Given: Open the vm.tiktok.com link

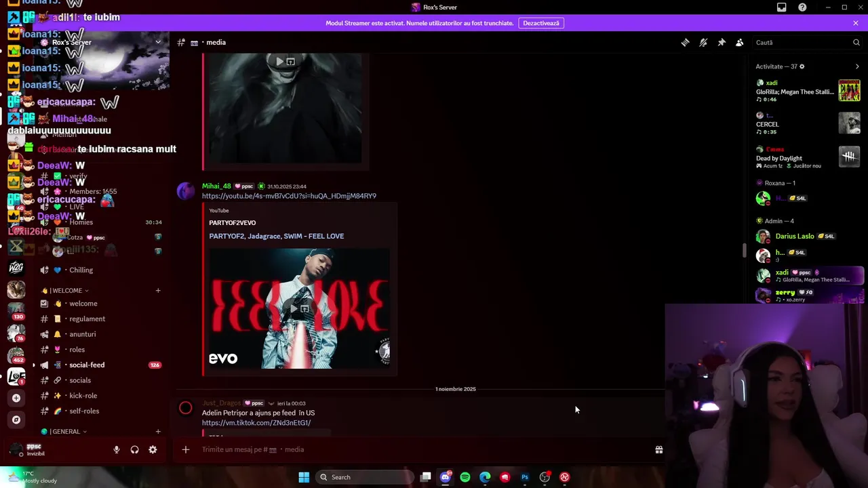Looking at the screenshot, I should click(256, 423).
